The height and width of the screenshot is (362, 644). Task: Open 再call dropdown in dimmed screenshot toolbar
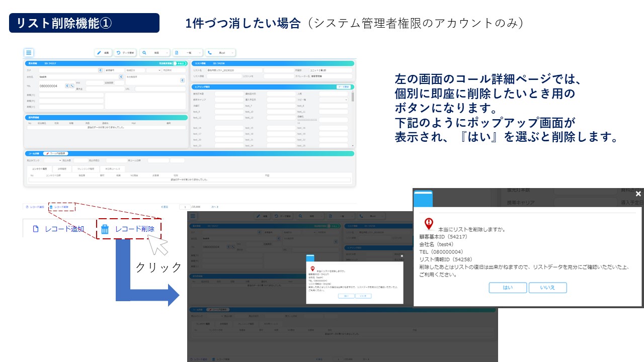pyautogui.click(x=371, y=216)
